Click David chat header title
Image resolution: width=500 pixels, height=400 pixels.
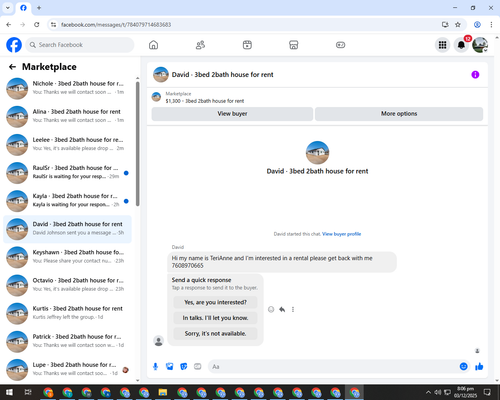(222, 75)
